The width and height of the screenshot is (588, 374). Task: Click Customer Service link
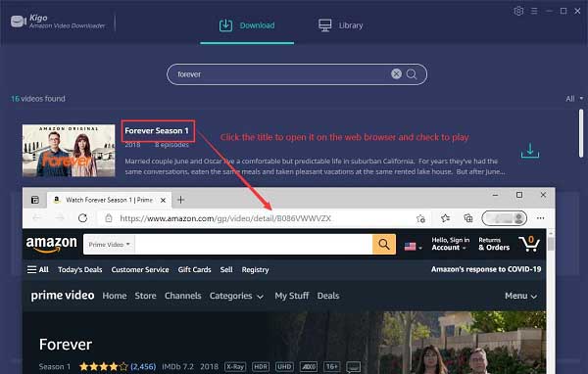pos(140,270)
